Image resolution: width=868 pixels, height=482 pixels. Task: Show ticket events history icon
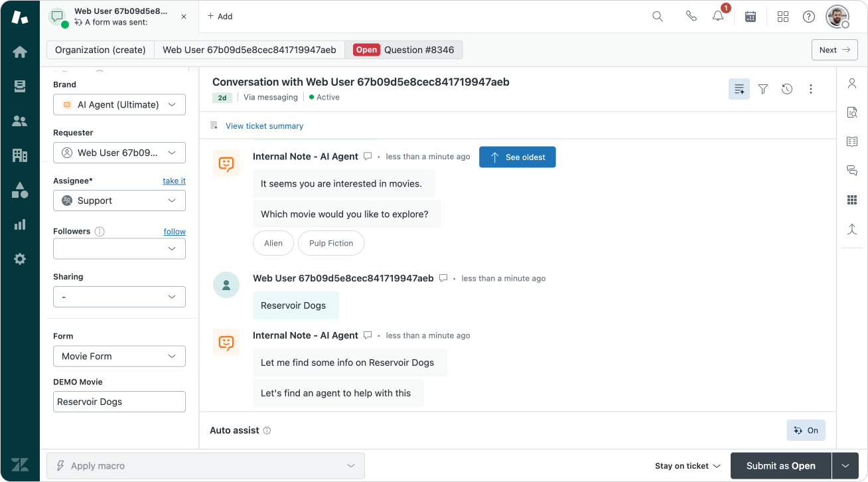point(787,89)
